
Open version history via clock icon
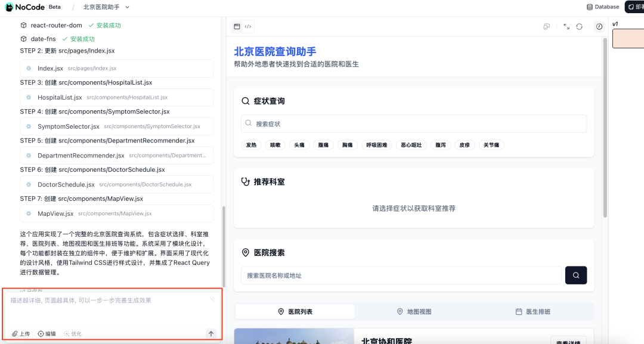tap(600, 26)
